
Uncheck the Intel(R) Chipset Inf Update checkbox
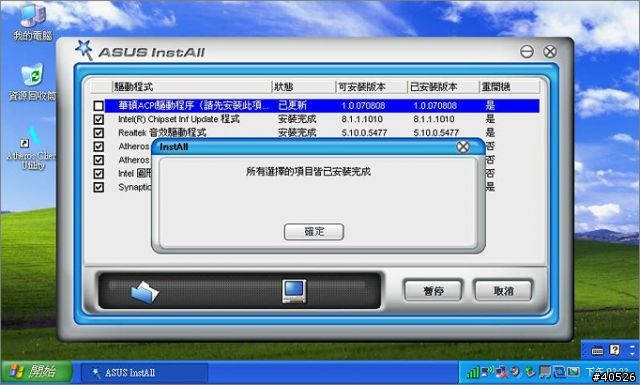[x=98, y=119]
